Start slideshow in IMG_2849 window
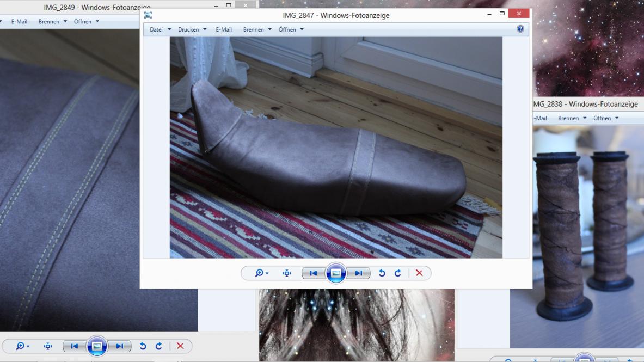 97,346
